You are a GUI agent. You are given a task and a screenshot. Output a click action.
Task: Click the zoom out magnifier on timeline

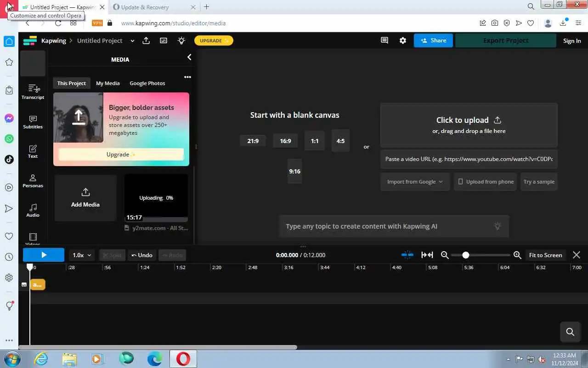tap(445, 255)
